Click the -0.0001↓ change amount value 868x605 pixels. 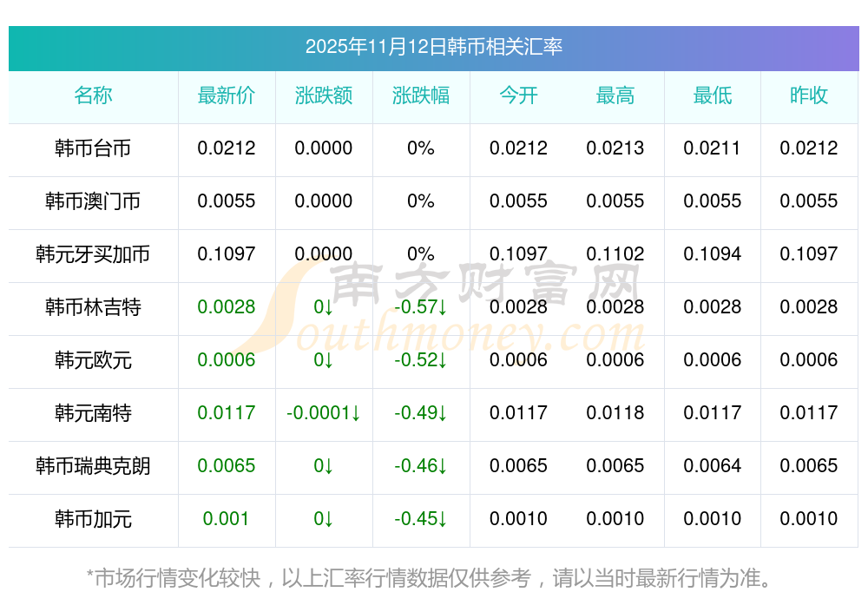(x=324, y=413)
